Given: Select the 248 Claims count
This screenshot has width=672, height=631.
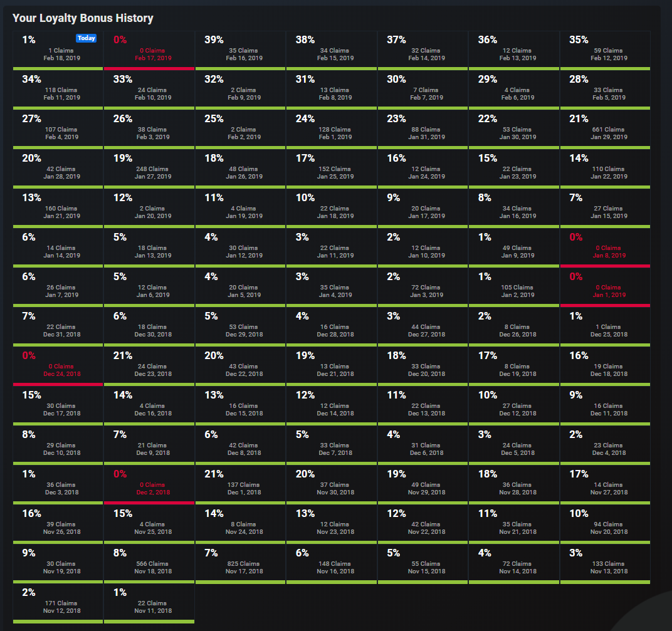Looking at the screenshot, I should pyautogui.click(x=152, y=169).
